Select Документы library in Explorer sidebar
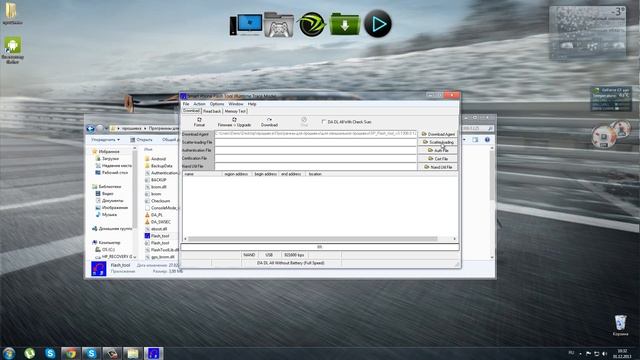The width and height of the screenshot is (640, 360). pos(109,200)
